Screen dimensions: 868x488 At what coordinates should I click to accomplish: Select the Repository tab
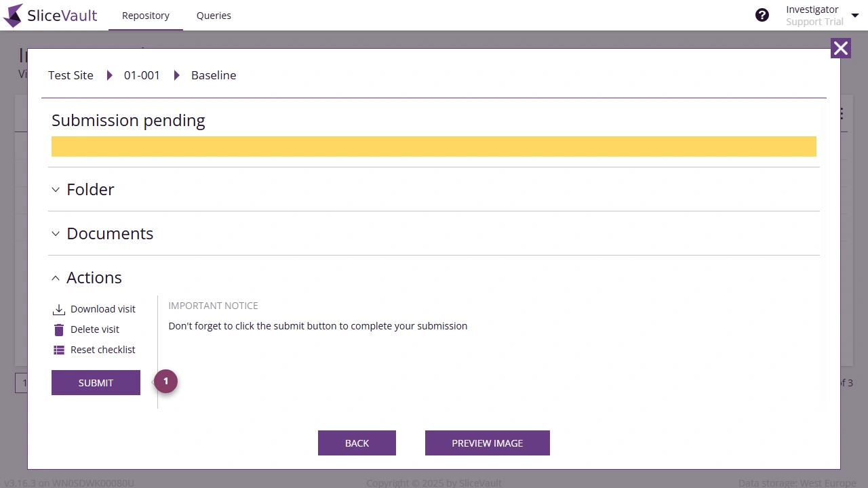pos(145,15)
